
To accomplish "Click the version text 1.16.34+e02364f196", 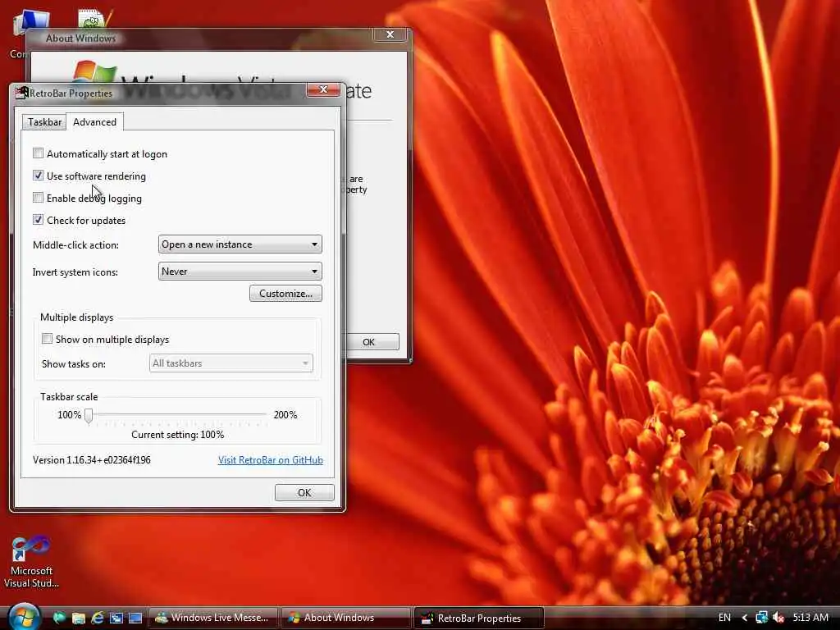I will click(92, 460).
